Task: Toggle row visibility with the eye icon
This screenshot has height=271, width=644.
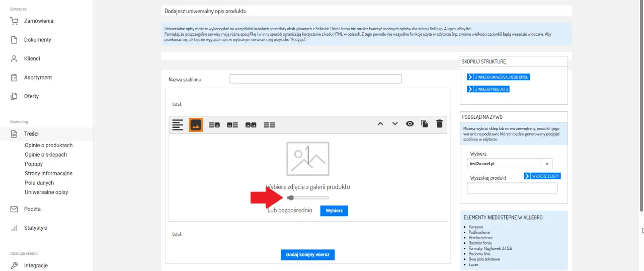Action: pos(410,124)
